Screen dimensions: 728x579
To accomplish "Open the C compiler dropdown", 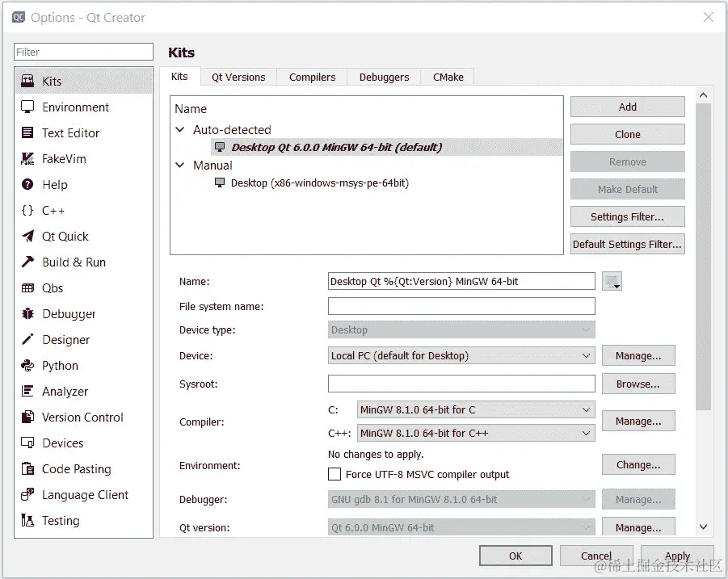I will 476,409.
